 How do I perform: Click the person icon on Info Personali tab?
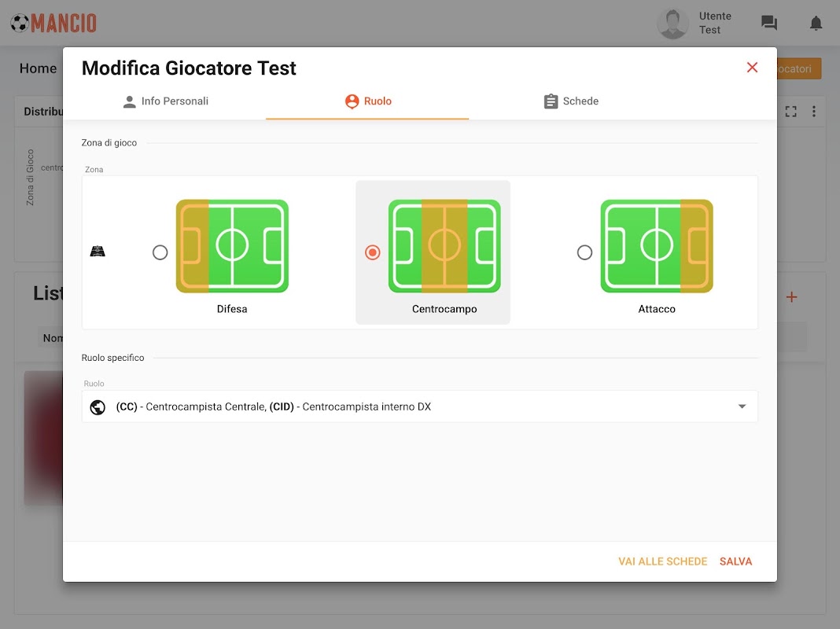point(129,101)
